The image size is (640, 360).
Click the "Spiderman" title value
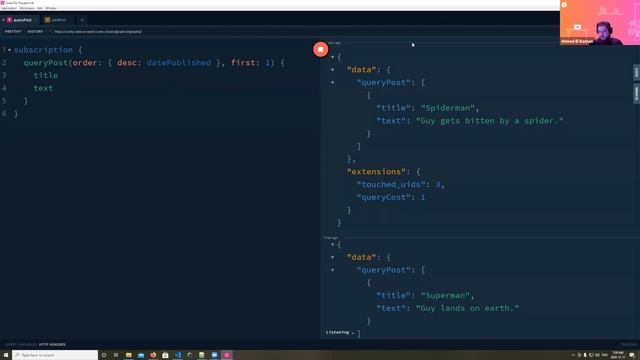448,108
